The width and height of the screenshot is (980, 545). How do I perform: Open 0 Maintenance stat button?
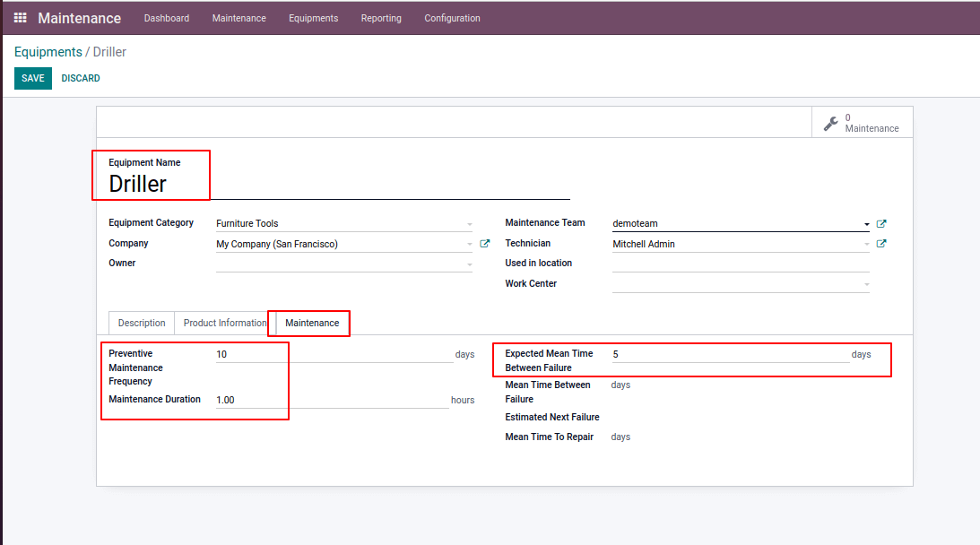[x=863, y=123]
